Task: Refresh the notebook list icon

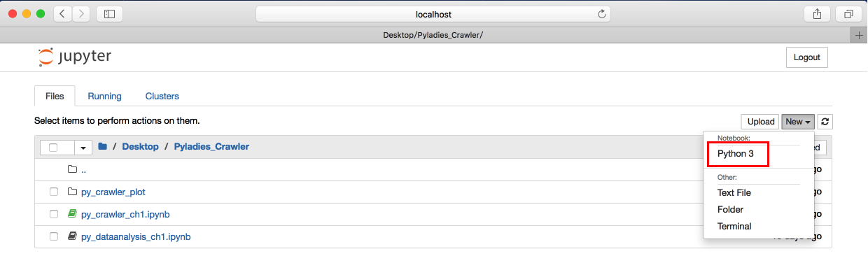Action: (825, 122)
